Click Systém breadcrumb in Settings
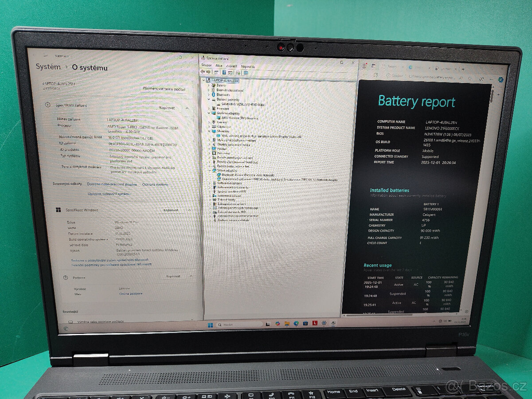Screen dimensions: 532x399 [48, 67]
